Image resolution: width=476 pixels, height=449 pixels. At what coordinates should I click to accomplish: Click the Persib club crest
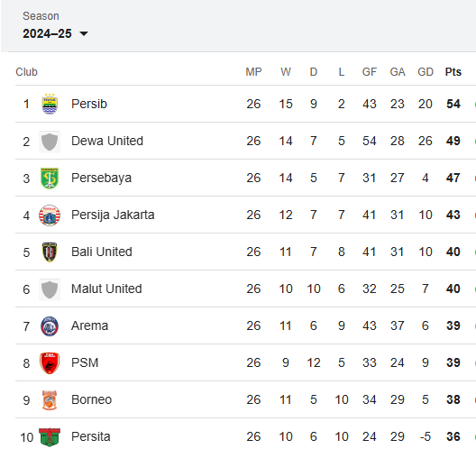pyautogui.click(x=50, y=104)
